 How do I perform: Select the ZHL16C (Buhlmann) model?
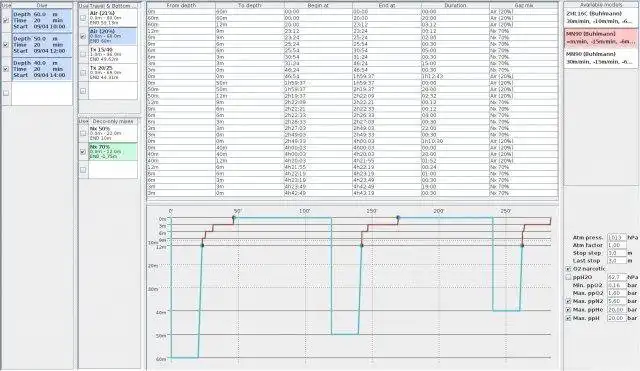600,17
